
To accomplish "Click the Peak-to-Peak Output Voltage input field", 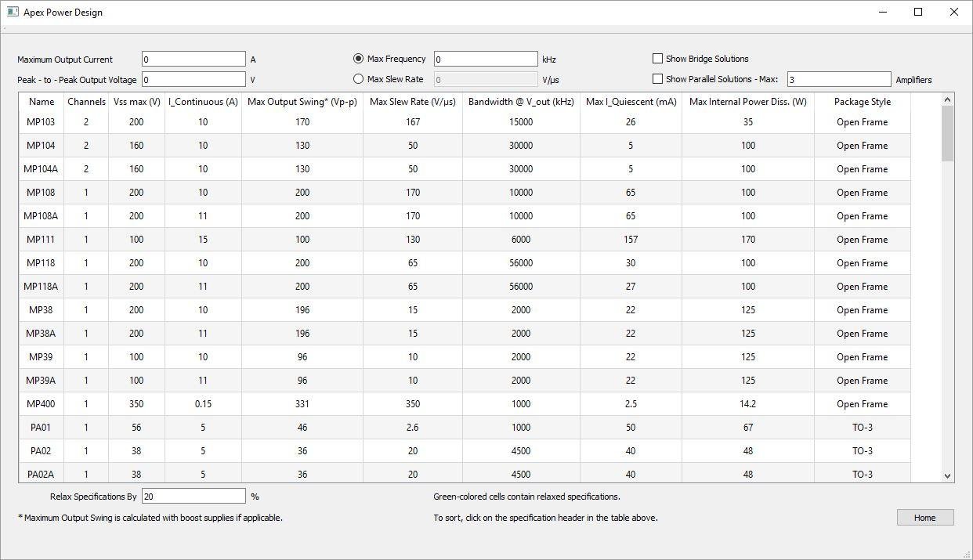I will 193,79.
